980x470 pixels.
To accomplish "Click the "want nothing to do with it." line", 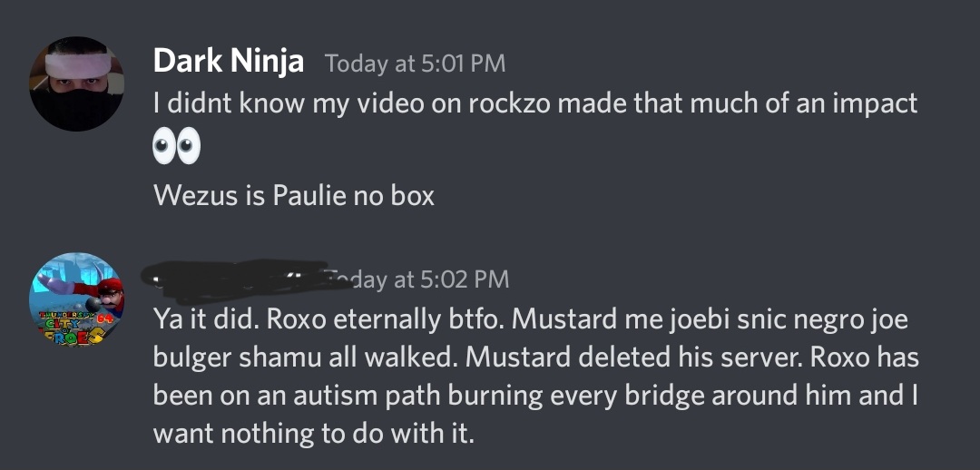I will click(314, 433).
